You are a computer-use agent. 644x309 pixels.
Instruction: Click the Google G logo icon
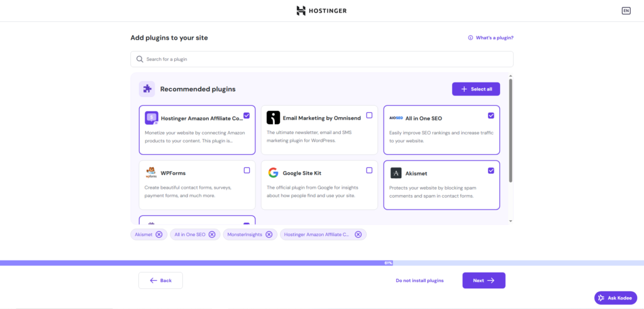coord(273,173)
